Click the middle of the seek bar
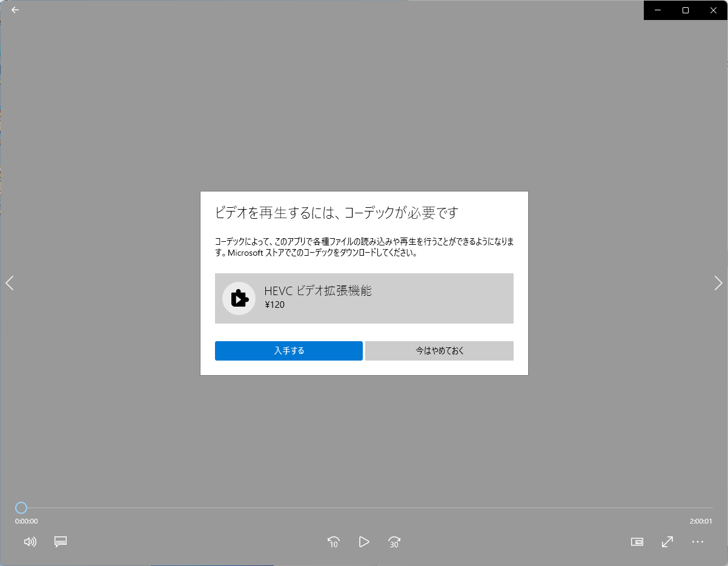The image size is (728, 566). pyautogui.click(x=364, y=508)
